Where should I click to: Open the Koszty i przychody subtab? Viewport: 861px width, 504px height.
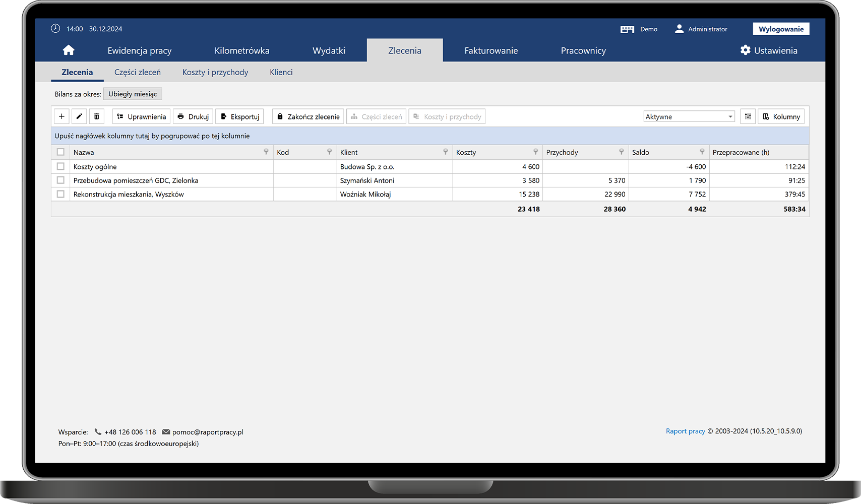point(215,72)
